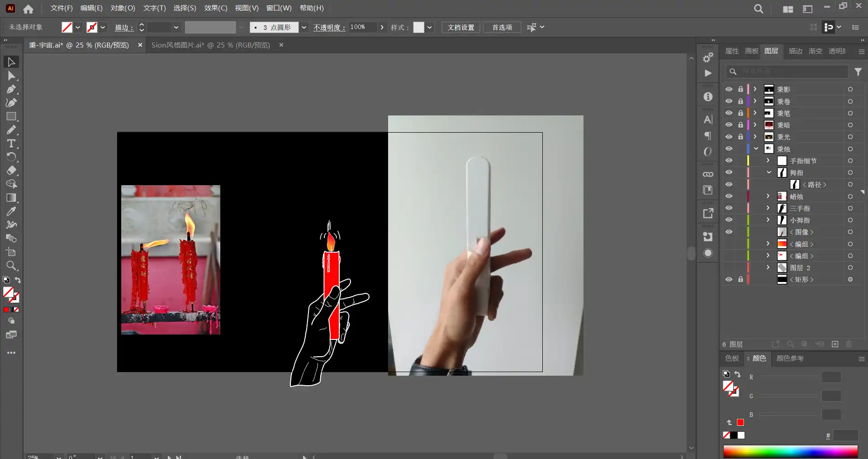
Task: Collapse the 秉烛 layer
Action: point(756,148)
